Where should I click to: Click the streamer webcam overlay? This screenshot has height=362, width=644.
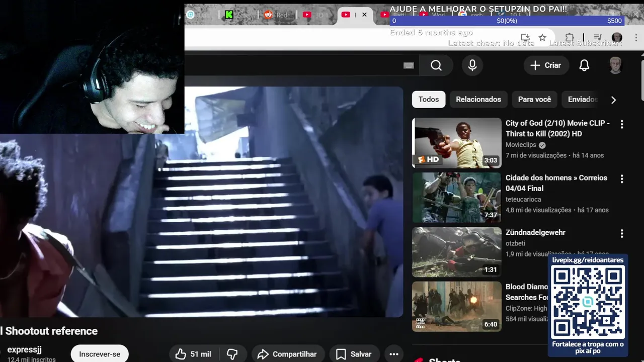92,67
